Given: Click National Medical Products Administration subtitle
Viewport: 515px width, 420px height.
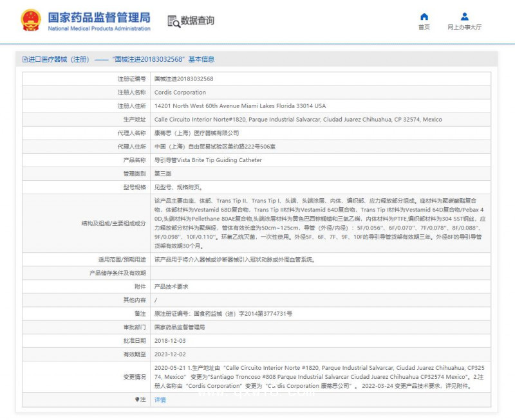Looking at the screenshot, I should click(x=99, y=28).
